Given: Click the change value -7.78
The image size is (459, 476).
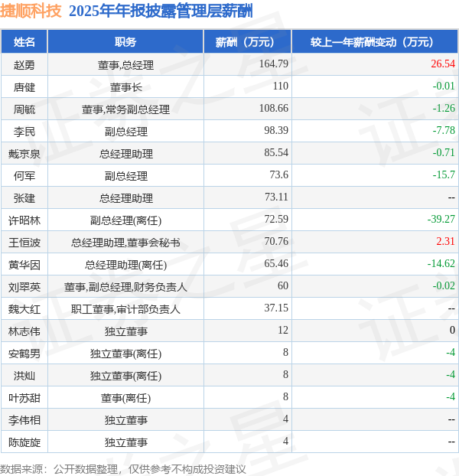Looking at the screenshot, I should click(x=444, y=130).
